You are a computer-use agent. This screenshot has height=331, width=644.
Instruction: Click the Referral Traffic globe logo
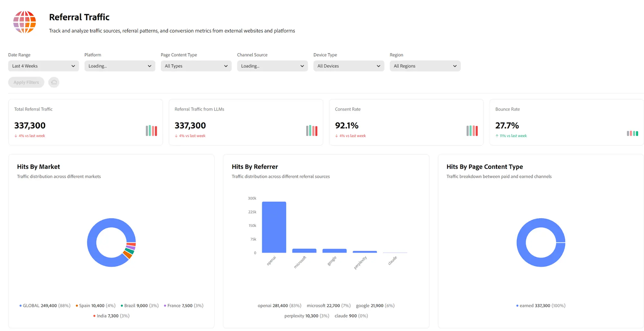coord(25,22)
